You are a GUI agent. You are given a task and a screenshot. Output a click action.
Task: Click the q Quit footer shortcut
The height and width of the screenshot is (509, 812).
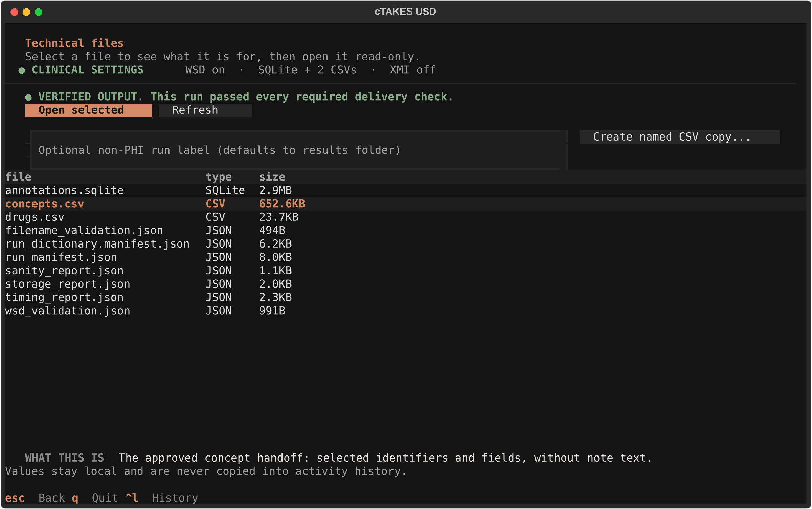95,498
